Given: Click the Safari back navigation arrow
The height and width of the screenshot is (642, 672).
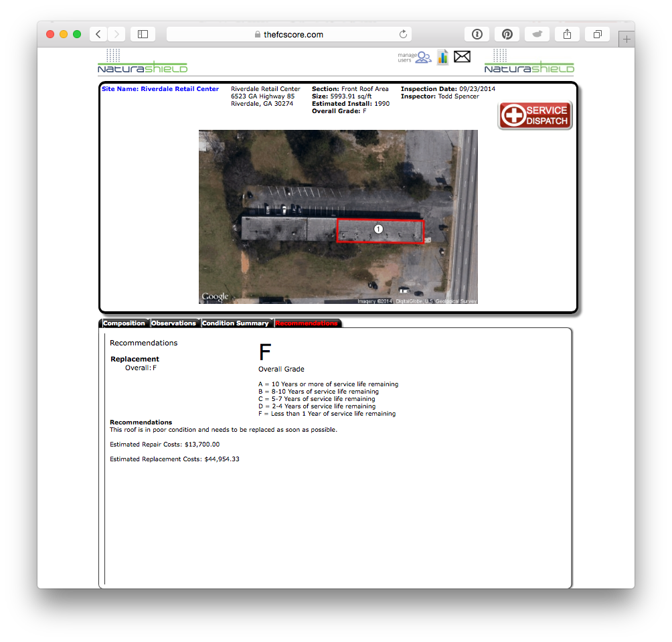Looking at the screenshot, I should pyautogui.click(x=98, y=33).
